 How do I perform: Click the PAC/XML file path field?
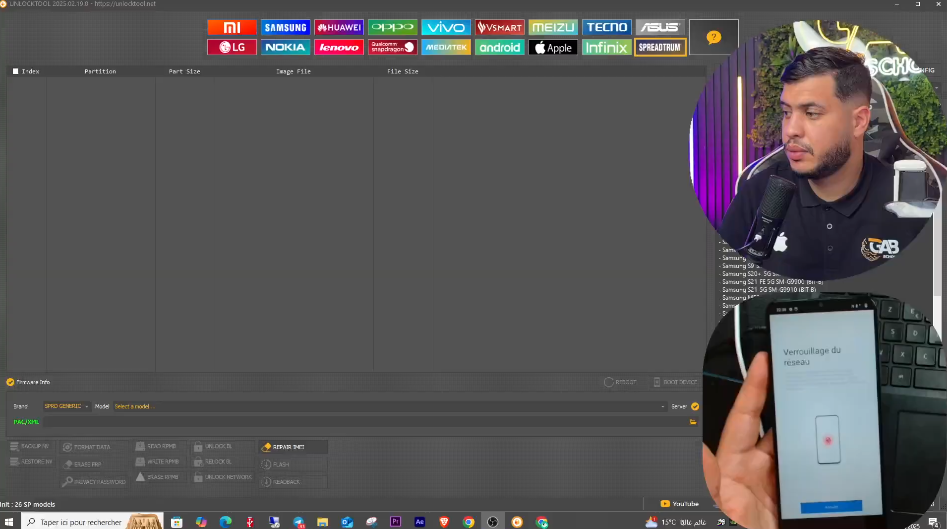[365, 422]
